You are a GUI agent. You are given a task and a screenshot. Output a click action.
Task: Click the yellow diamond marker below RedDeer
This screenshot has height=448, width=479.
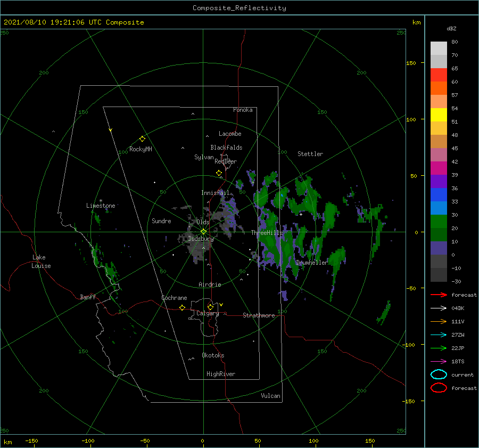pyautogui.click(x=219, y=173)
